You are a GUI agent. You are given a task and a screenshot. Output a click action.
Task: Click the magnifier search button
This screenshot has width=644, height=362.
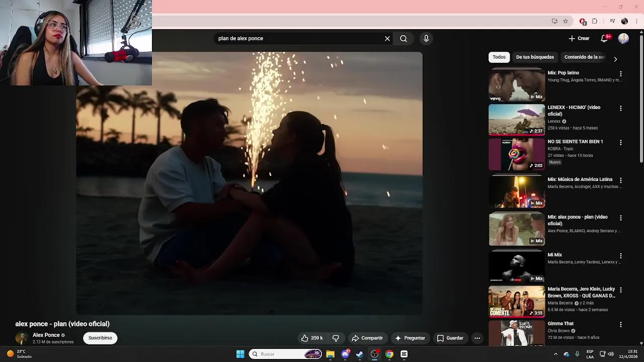(x=404, y=38)
